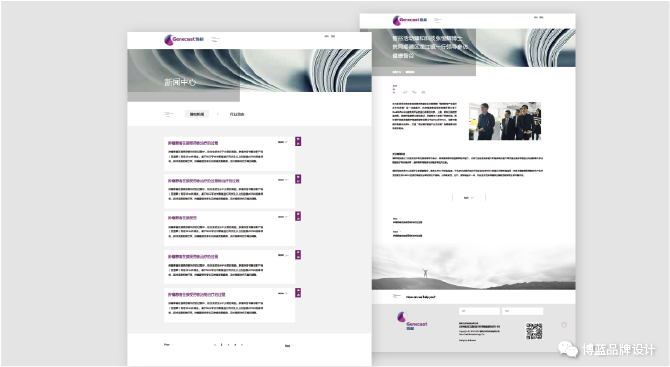Click More on the third news card
670x367 pixels.
[x=283, y=217]
